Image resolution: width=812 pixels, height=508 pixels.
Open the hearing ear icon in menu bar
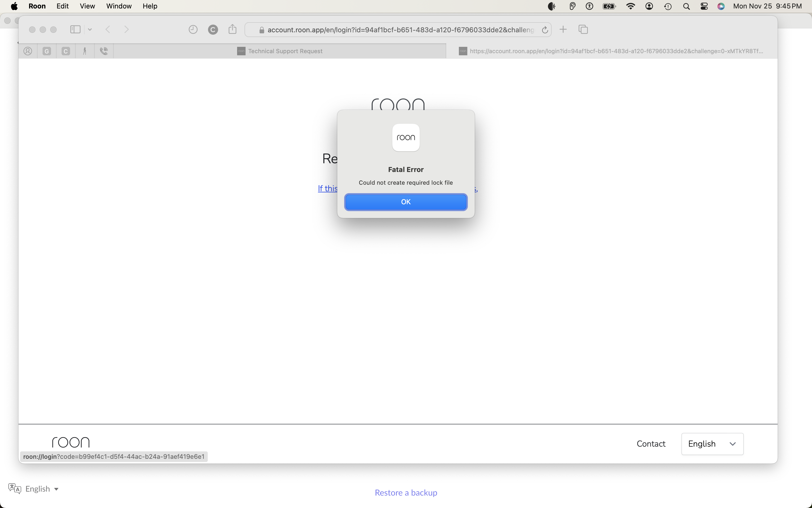tap(573, 6)
